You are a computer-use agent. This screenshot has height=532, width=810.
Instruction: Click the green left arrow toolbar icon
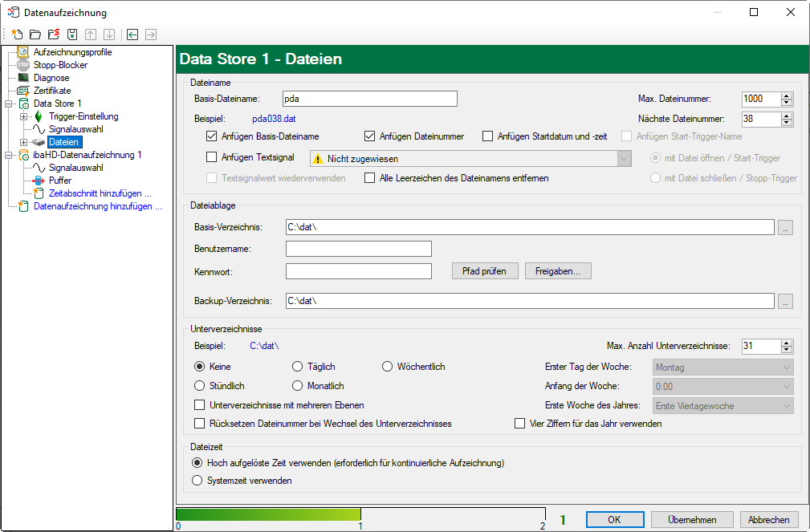click(132, 35)
